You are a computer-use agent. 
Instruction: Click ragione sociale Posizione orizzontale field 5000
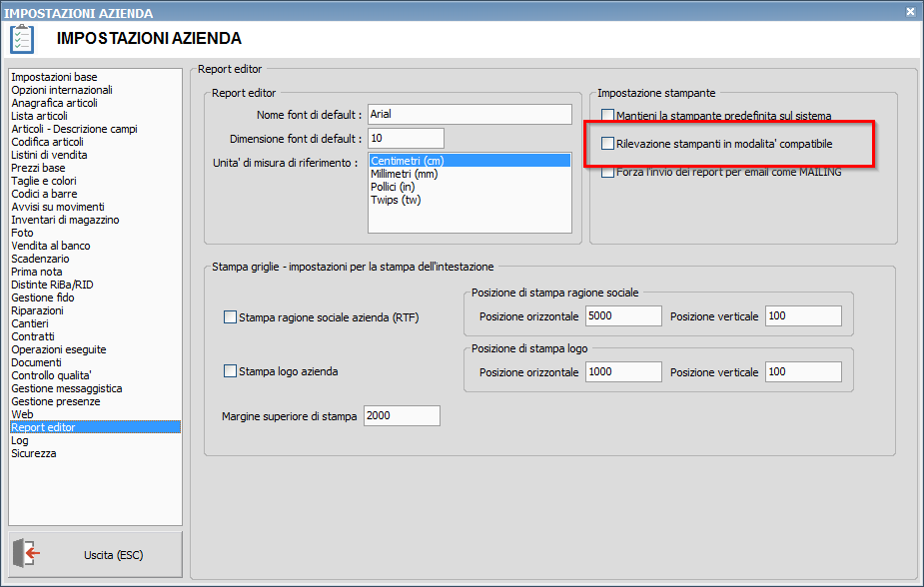pos(623,315)
